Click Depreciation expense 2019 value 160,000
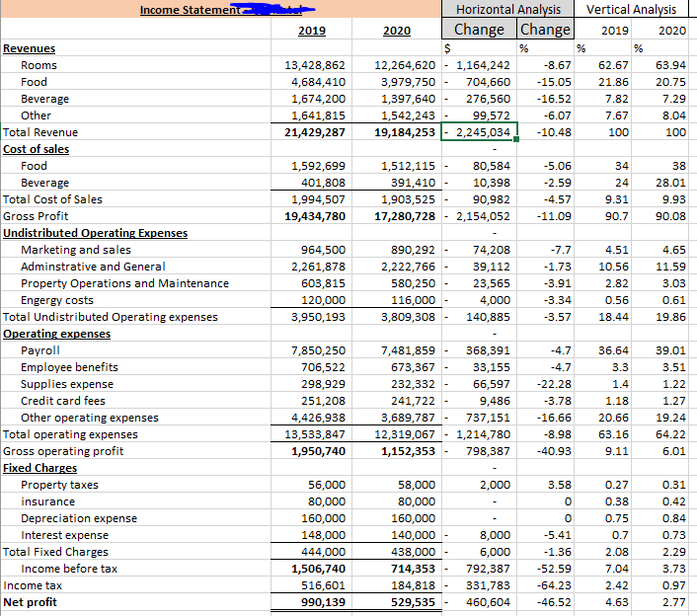 pyautogui.click(x=323, y=518)
